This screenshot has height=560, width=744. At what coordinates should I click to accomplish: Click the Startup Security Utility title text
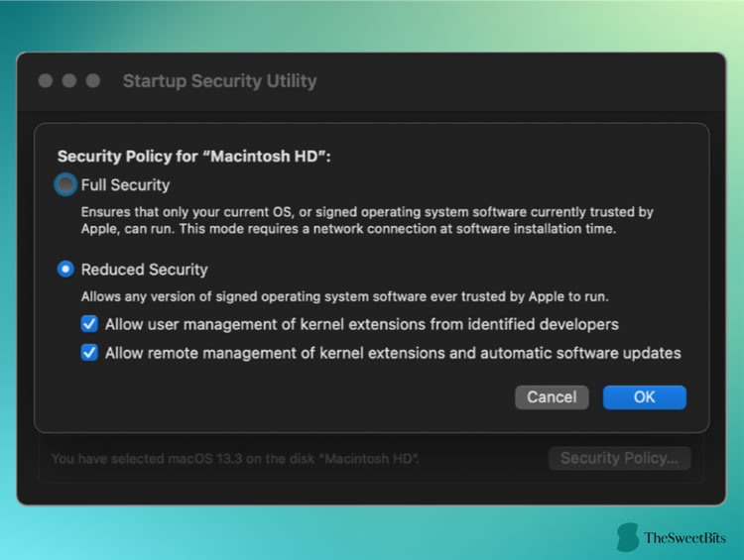point(219,81)
